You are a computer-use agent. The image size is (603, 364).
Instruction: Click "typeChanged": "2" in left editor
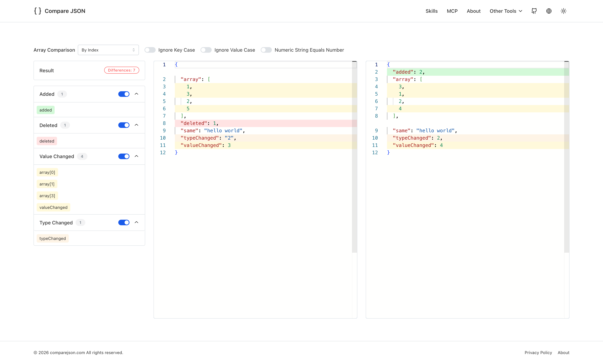pyautogui.click(x=208, y=138)
